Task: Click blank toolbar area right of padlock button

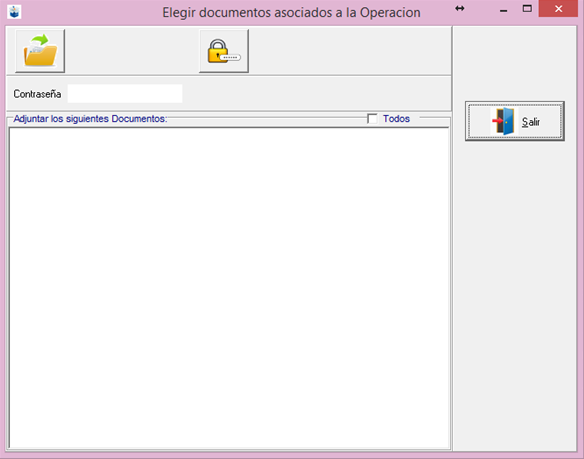Action: [x=349, y=51]
